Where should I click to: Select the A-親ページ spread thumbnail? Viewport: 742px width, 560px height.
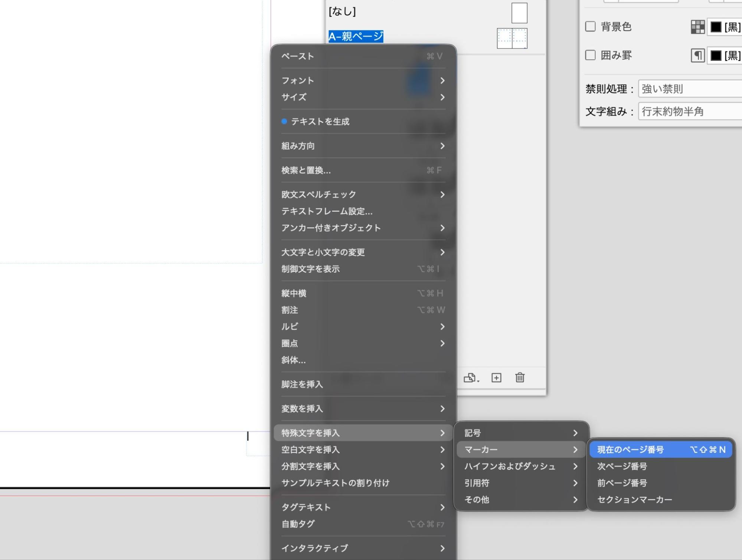pyautogui.click(x=512, y=38)
